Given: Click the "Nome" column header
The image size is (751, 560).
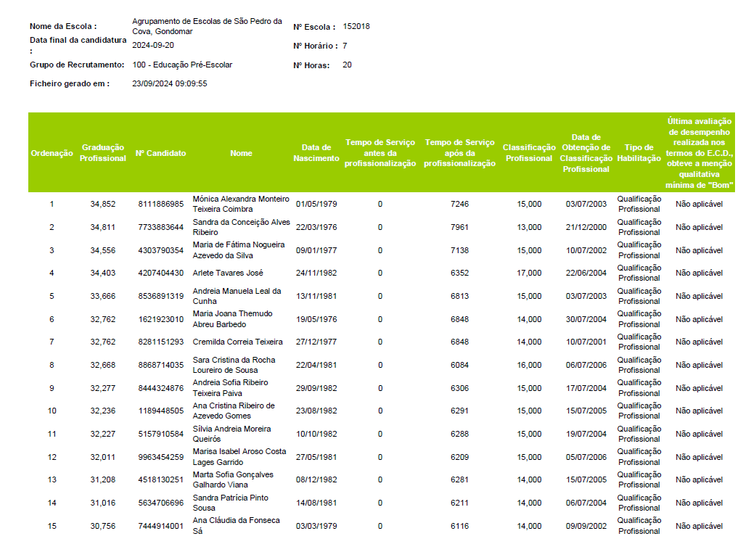Looking at the screenshot, I should tap(241, 153).
